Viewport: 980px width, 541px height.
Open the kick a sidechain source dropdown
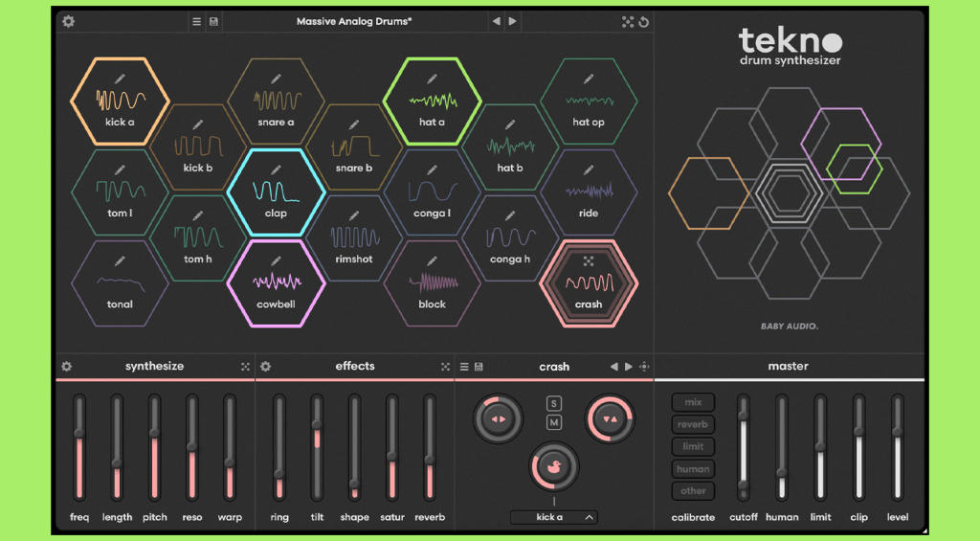[x=553, y=517]
